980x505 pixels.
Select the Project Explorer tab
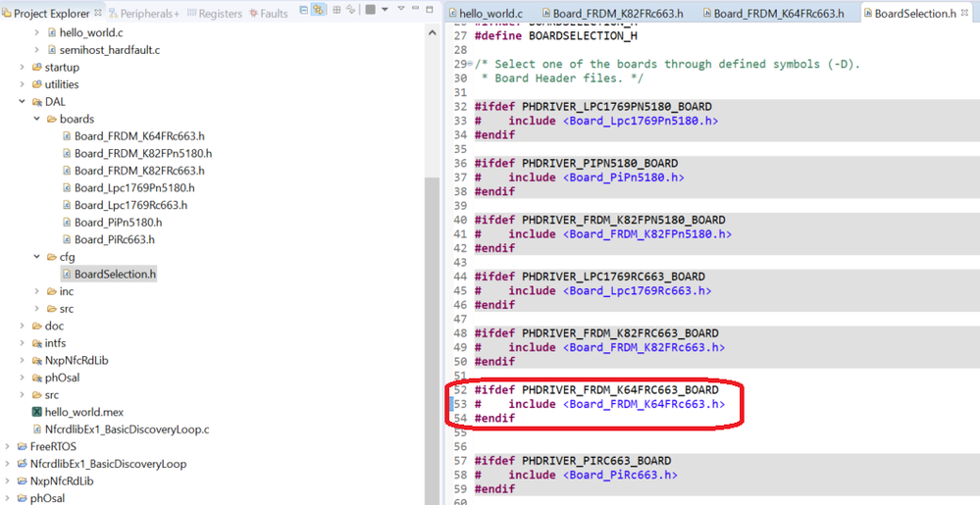[51, 13]
